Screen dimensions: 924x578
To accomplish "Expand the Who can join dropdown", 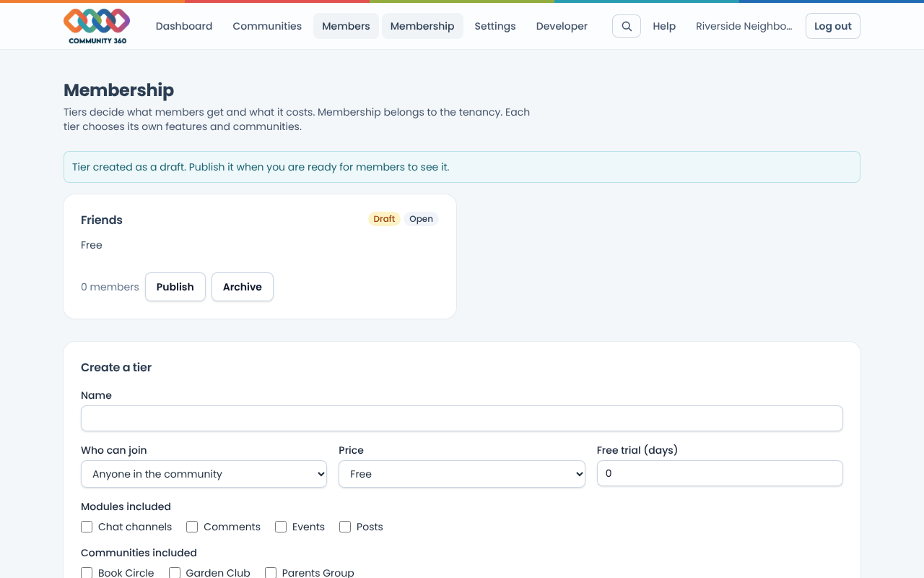I will click(204, 474).
